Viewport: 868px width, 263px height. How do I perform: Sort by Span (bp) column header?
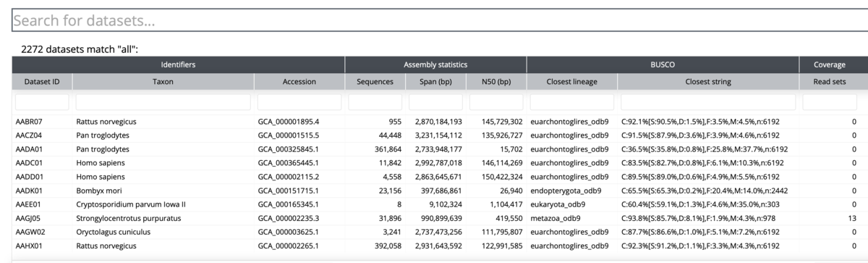pos(435,82)
